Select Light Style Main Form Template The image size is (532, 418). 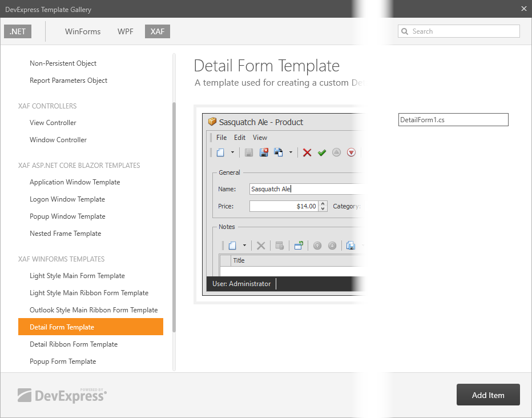tap(78, 276)
